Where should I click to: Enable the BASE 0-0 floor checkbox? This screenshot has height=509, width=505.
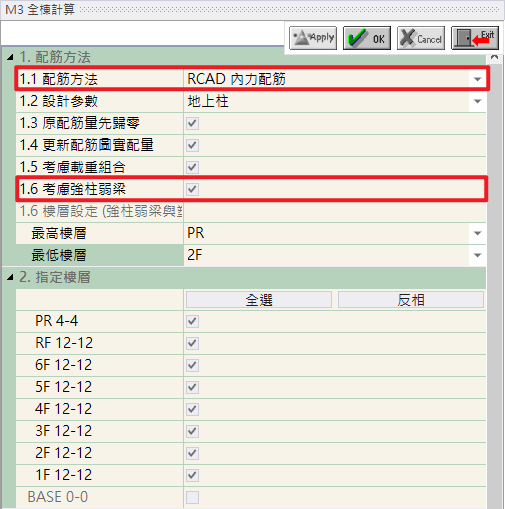192,497
